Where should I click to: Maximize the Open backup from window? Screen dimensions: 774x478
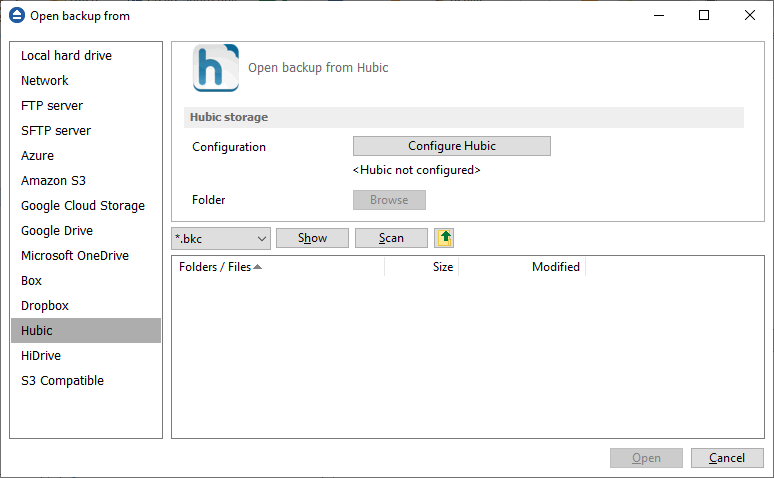(x=704, y=15)
